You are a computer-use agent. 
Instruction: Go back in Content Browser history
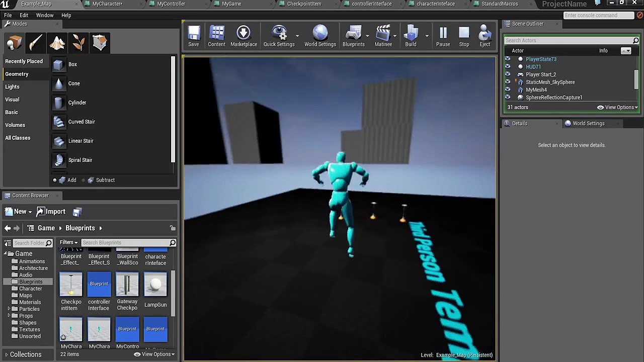point(8,228)
